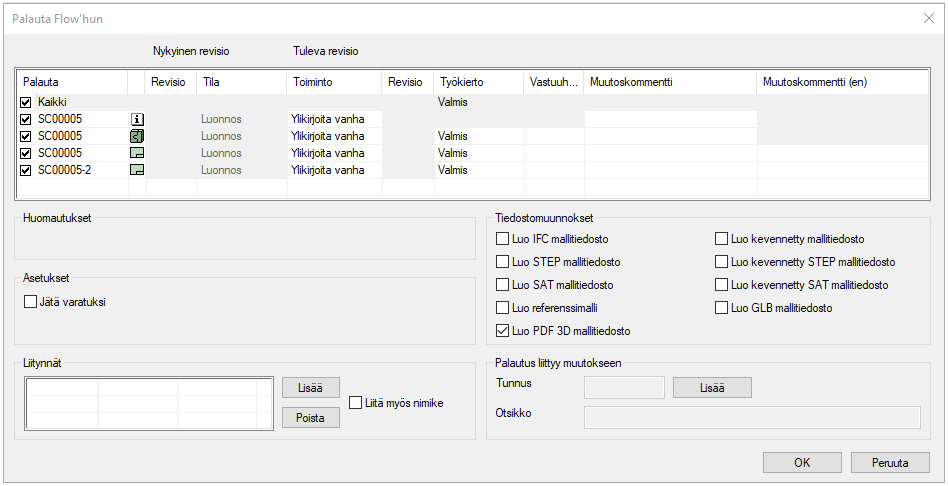Image resolution: width=948 pixels, height=486 pixels.
Task: Click Lisää button in Liitynnät section
Action: click(310, 388)
